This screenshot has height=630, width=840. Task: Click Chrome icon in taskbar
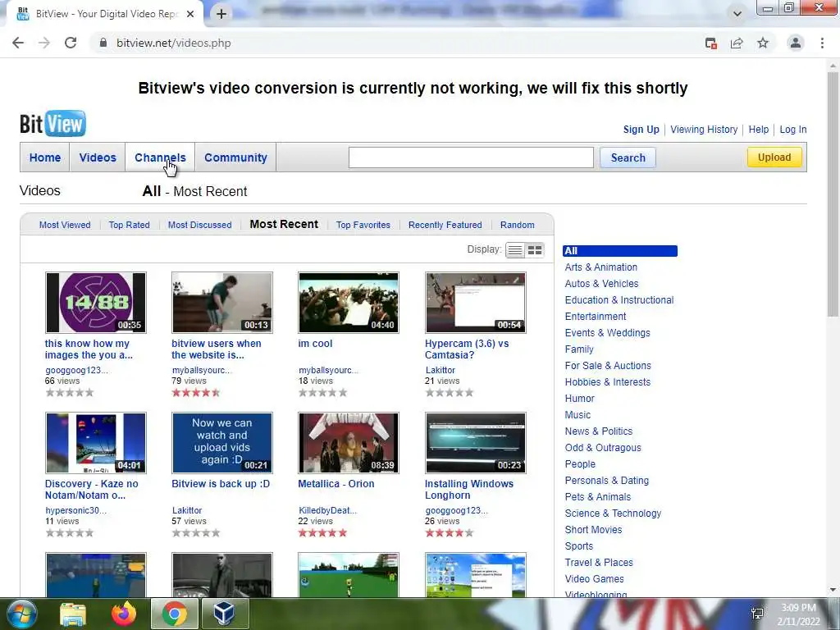coord(174,614)
